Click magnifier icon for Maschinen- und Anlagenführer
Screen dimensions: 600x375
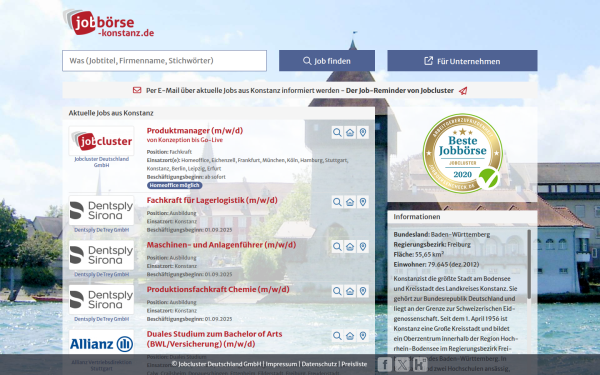click(x=337, y=246)
